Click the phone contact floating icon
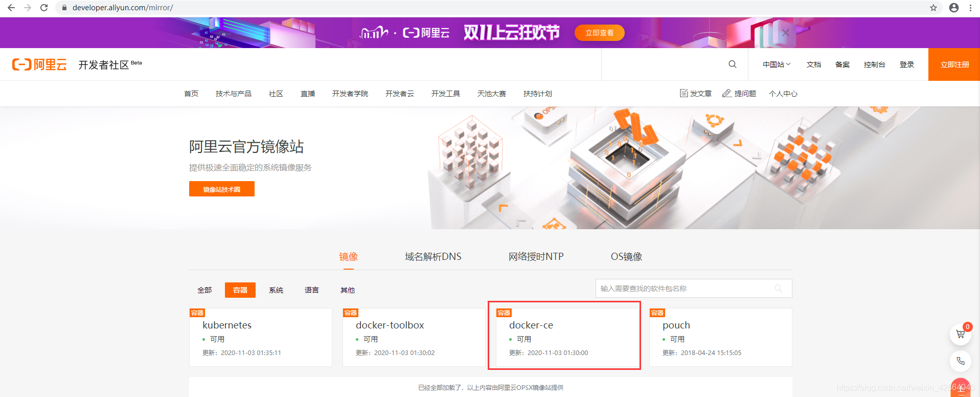Image resolution: width=980 pixels, height=397 pixels. [961, 361]
